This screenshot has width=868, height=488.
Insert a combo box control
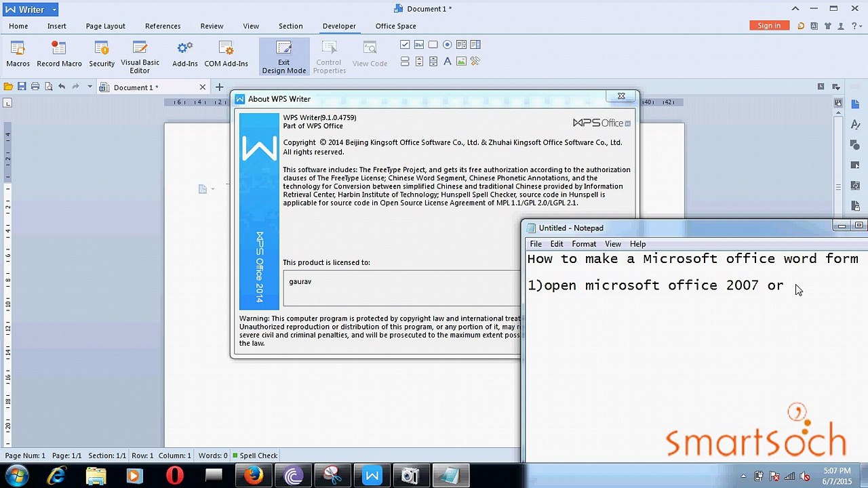click(x=475, y=45)
